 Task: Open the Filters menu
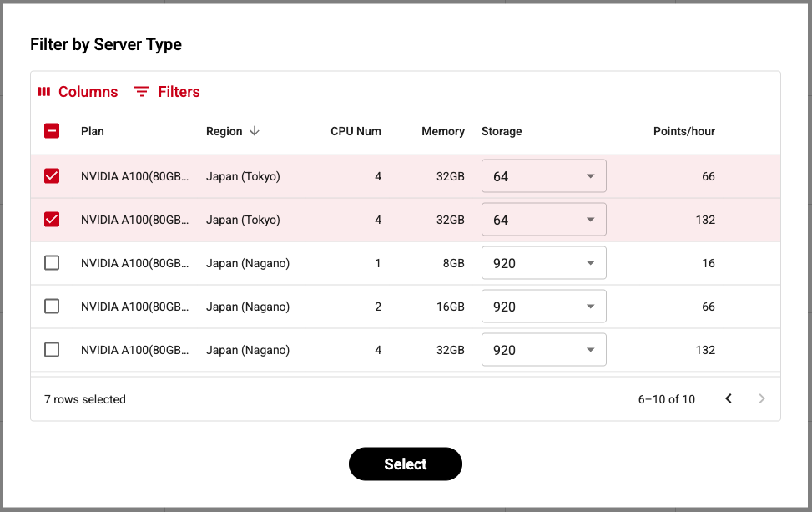[x=166, y=91]
